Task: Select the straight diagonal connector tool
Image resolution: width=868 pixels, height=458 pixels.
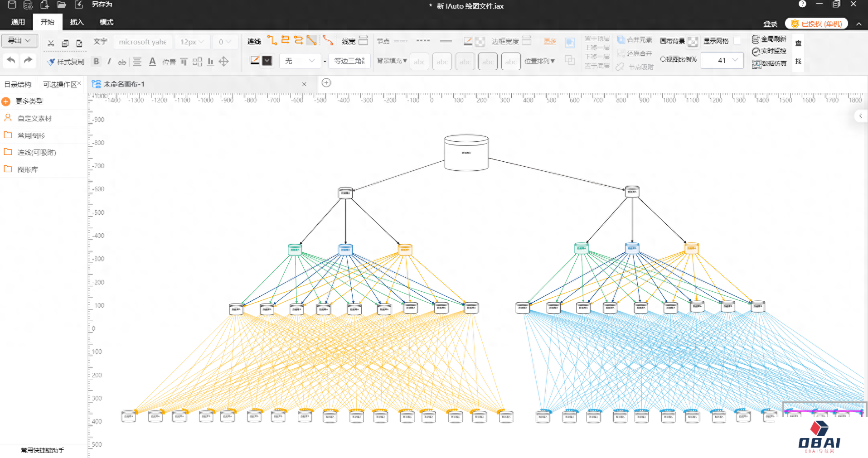Action: 311,40
